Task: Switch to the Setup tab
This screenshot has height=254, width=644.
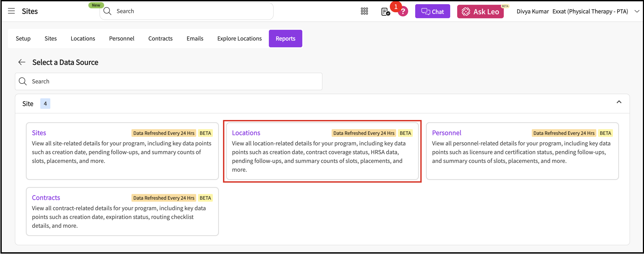Action: coord(23,39)
